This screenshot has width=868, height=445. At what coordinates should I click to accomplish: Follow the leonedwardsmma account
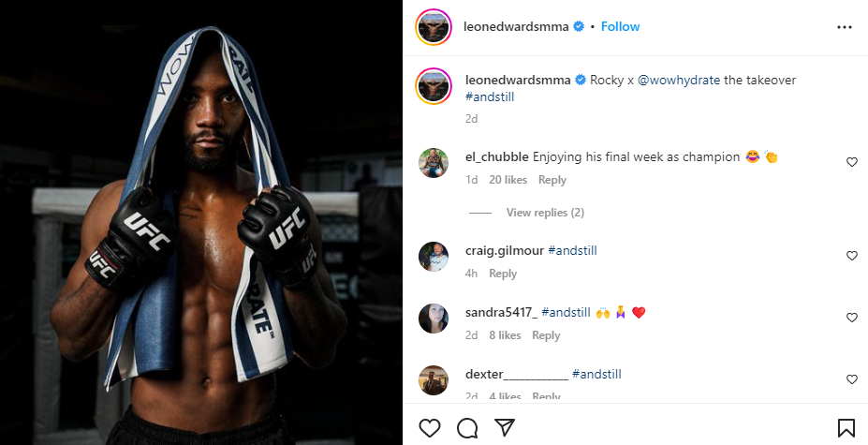click(x=620, y=26)
